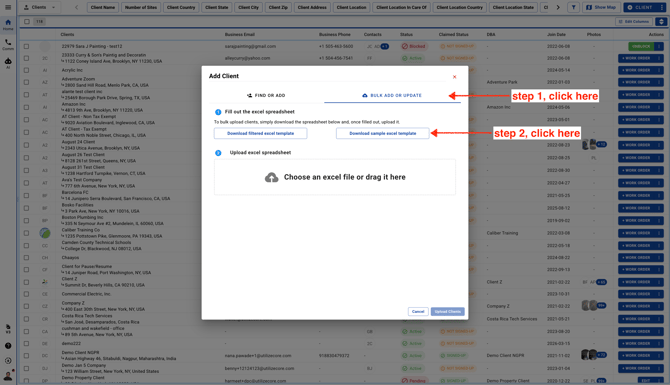The width and height of the screenshot is (670, 385).
Task: Show earlier filter chips with left chevron
Action: pyautogui.click(x=76, y=7)
